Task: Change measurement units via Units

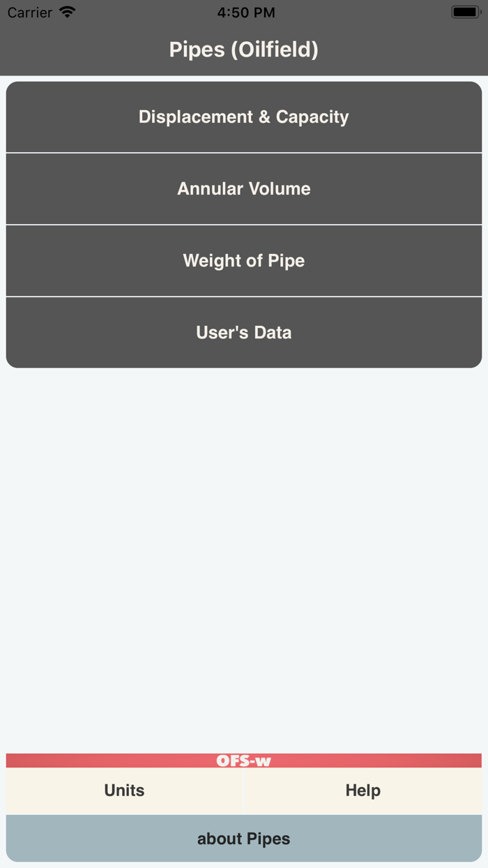Action: click(124, 791)
